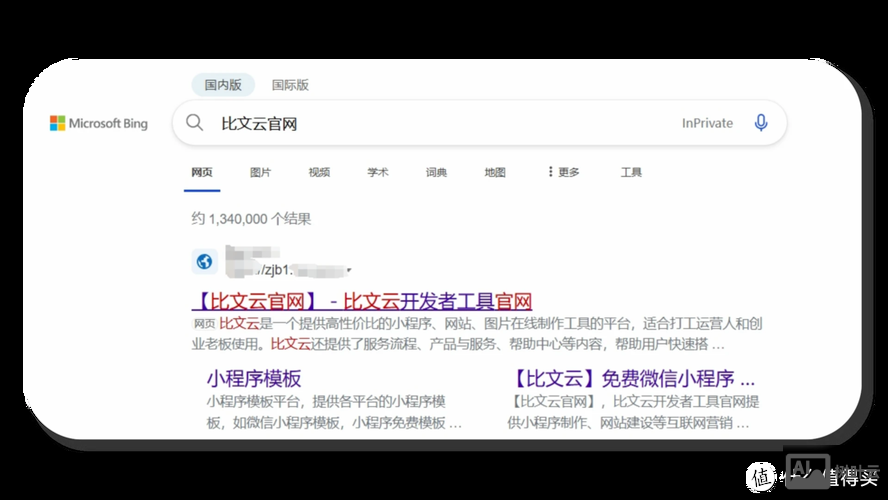Screen dimensions: 888x500
Task: Click the 比文云开发者工具官网提供小程序制作 description text
Action: tap(633, 412)
